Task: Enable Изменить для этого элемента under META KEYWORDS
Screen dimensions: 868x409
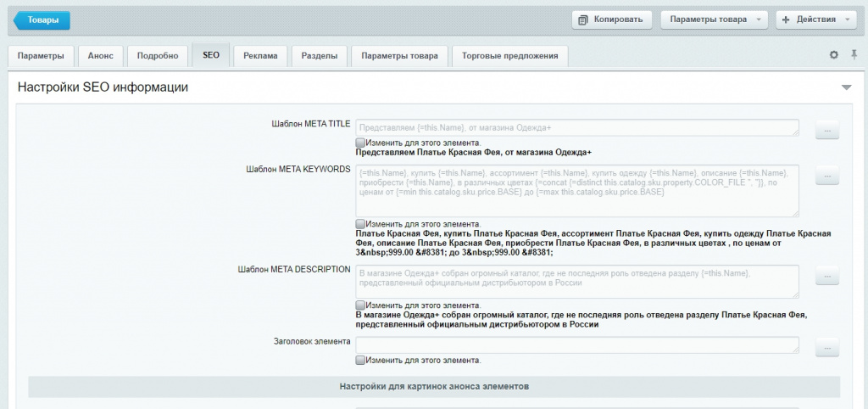Action: tap(360, 224)
